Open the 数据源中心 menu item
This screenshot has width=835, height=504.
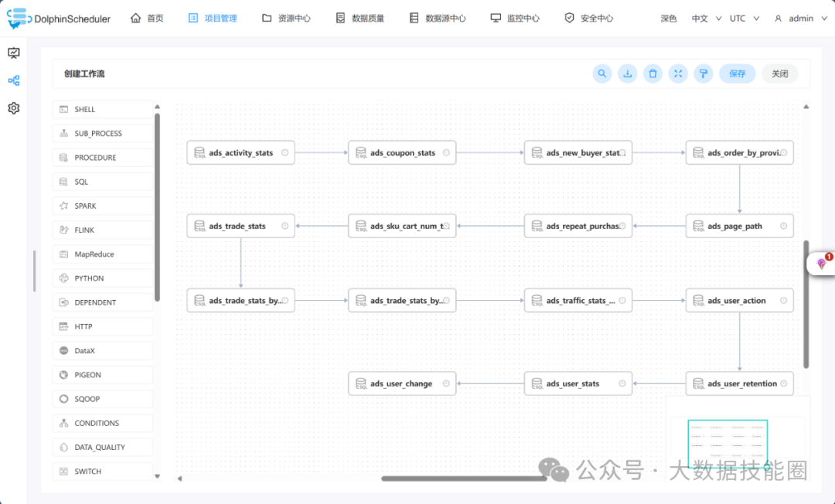[438, 19]
